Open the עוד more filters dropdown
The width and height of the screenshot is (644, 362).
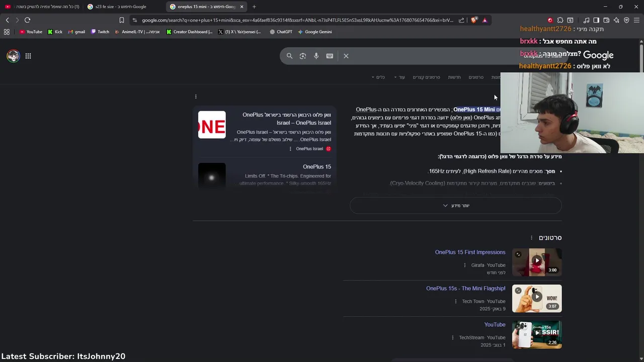point(399,77)
